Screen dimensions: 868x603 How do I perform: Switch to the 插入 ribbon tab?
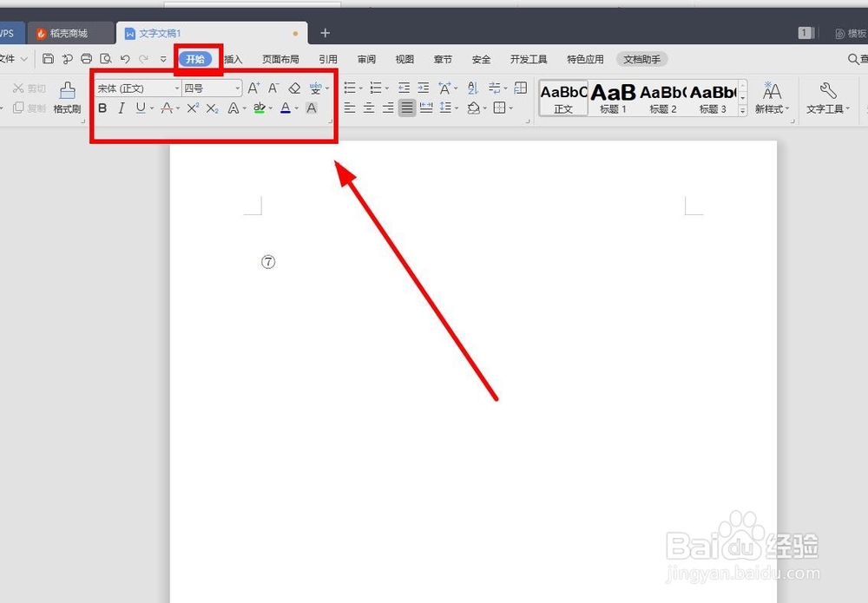(233, 59)
